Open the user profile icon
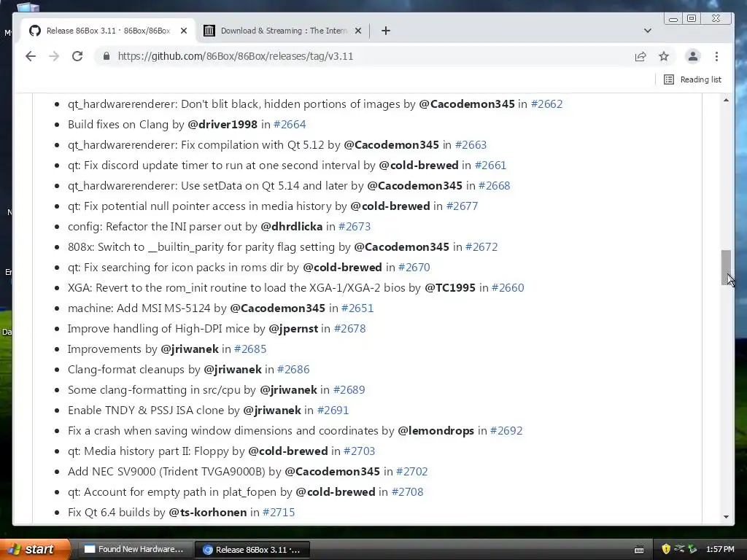This screenshot has height=560, width=747. [x=693, y=56]
